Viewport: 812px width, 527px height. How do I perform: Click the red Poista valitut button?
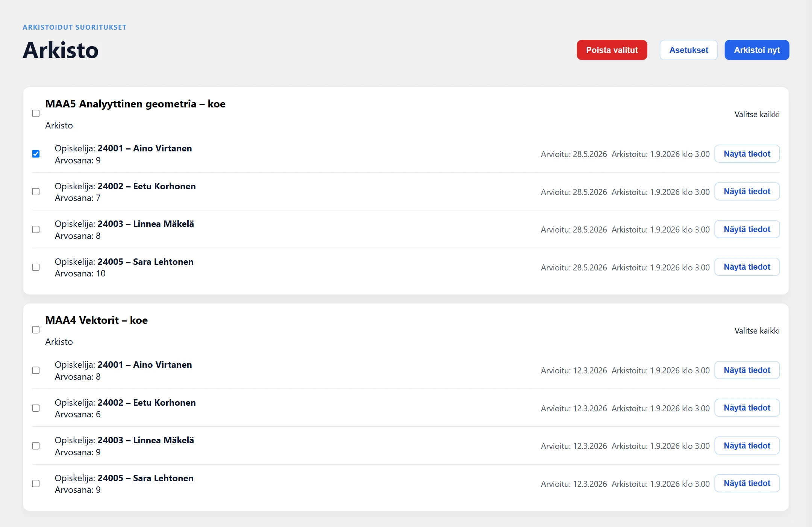[x=612, y=50]
